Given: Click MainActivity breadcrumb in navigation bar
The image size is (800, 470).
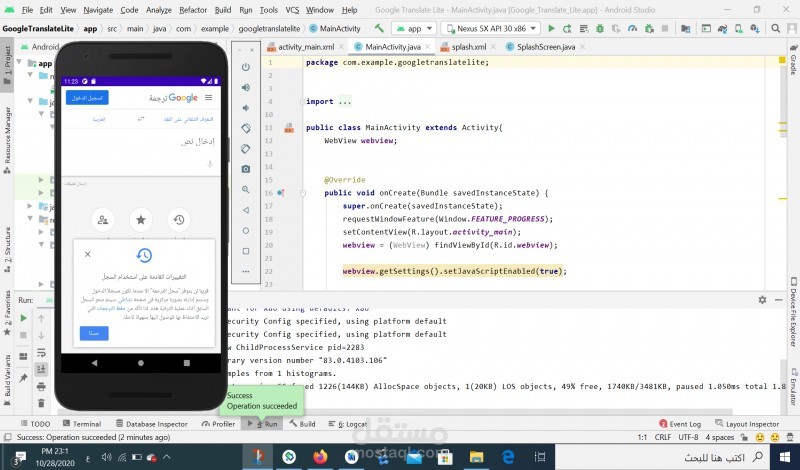Looking at the screenshot, I should (x=335, y=29).
